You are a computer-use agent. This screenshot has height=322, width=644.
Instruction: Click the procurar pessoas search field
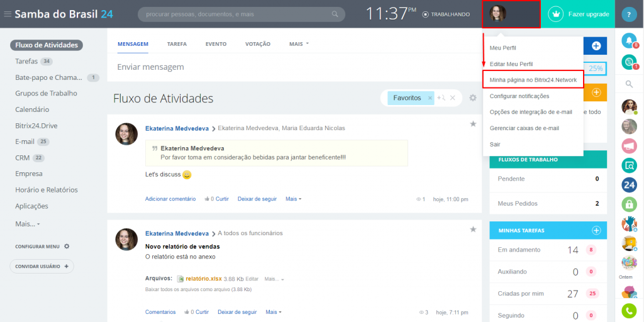coord(241,14)
